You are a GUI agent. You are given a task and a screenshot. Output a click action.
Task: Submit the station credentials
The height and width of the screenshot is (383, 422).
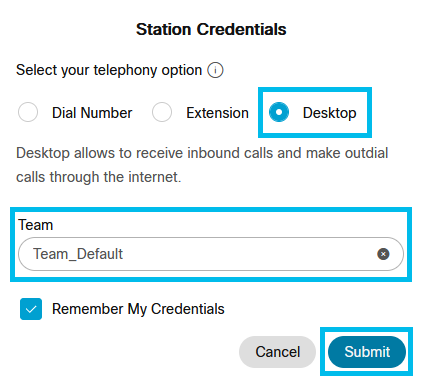(367, 352)
